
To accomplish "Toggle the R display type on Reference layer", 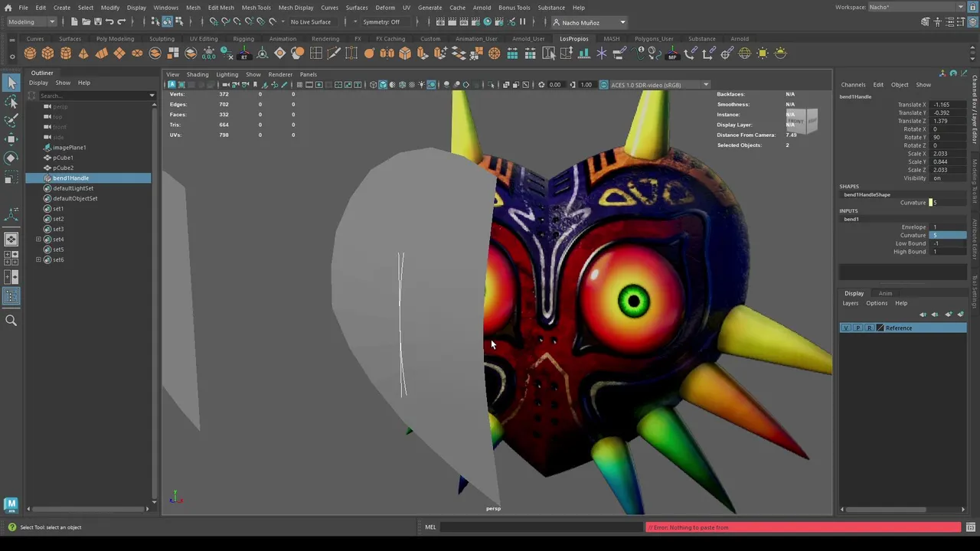I will click(869, 328).
